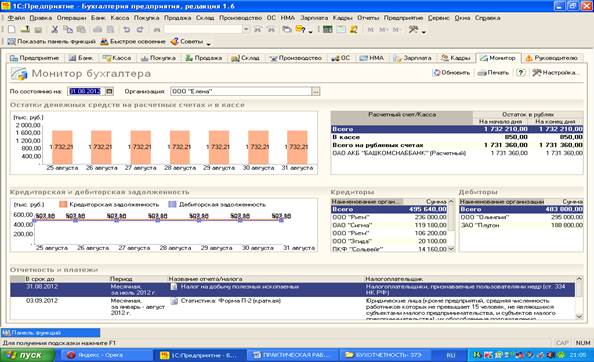Click the toolbar search text field
Screen dimensions: 594x362
[x=203, y=29]
